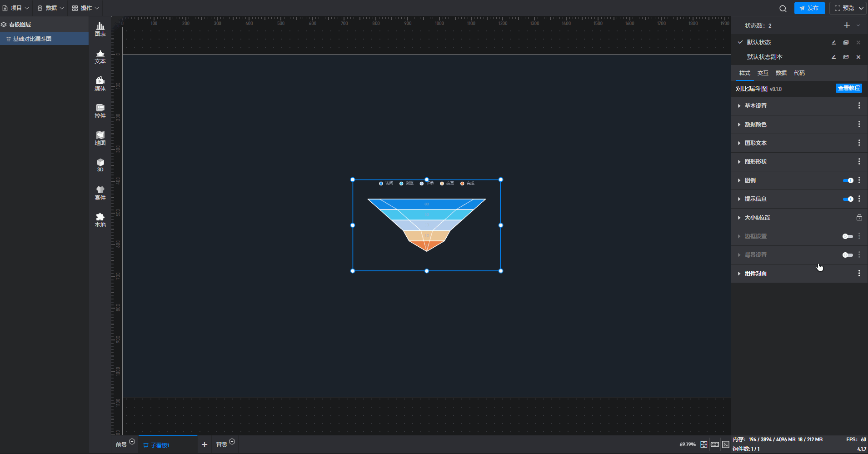Select the 3D components icon
The height and width of the screenshot is (454, 868).
pos(100,165)
